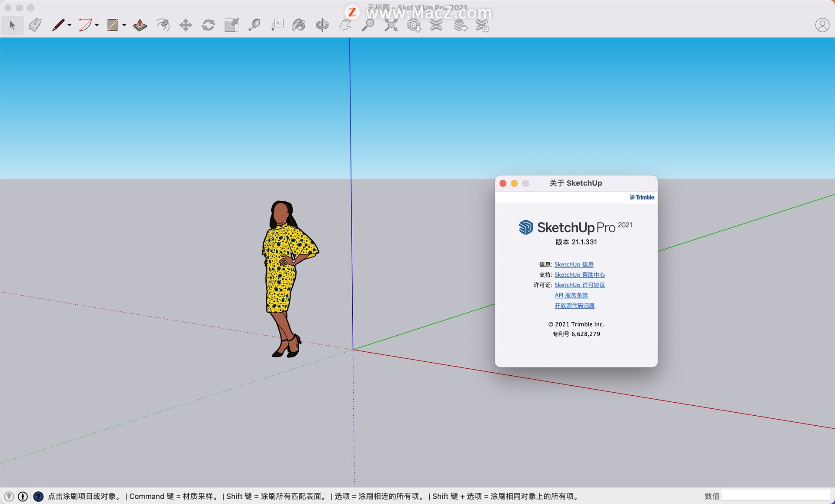This screenshot has height=504, width=835.
Task: Select the arrow Select tool
Action: pos(12,25)
